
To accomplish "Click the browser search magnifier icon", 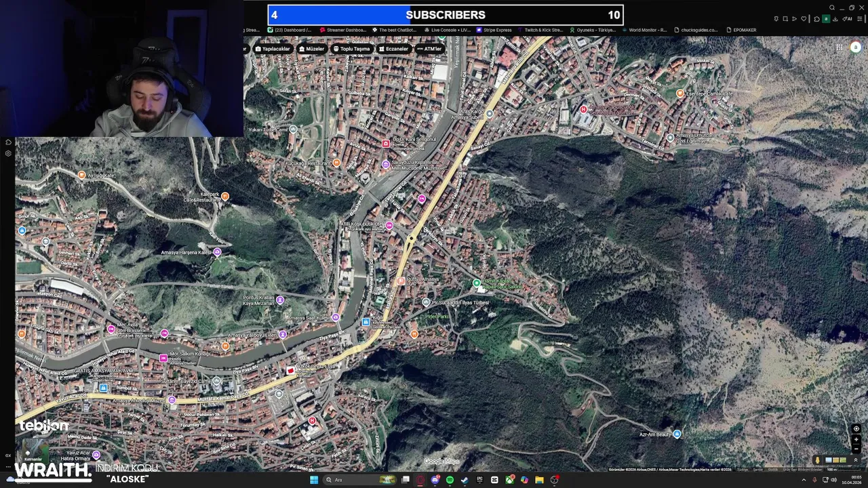I will pyautogui.click(x=832, y=7).
